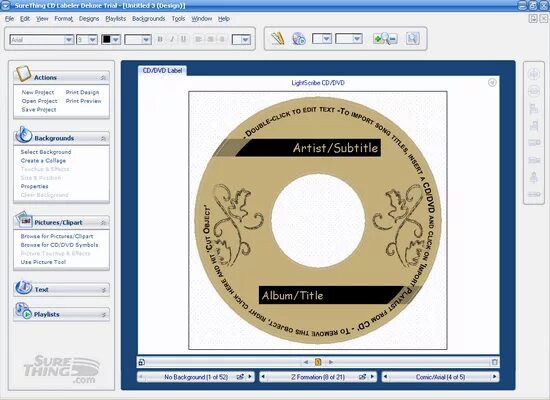Click the Actions panel notebook icon
Screen dimensions: 550x400
click(24, 73)
